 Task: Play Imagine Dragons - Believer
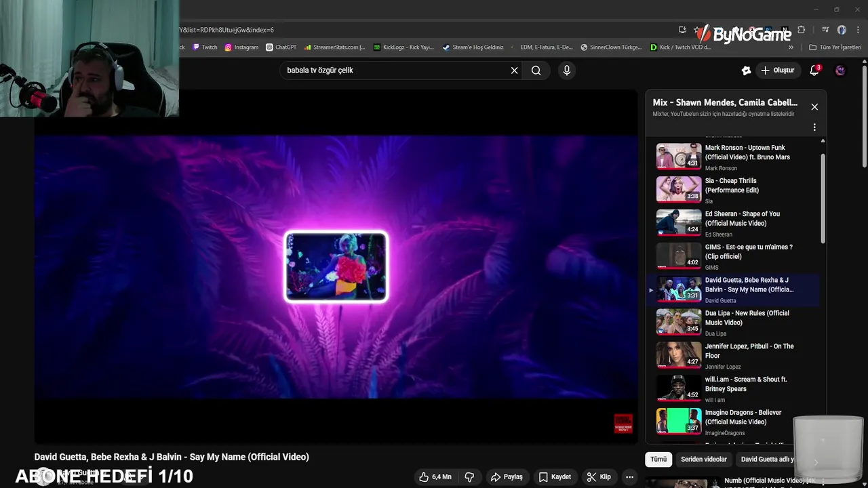(x=732, y=422)
